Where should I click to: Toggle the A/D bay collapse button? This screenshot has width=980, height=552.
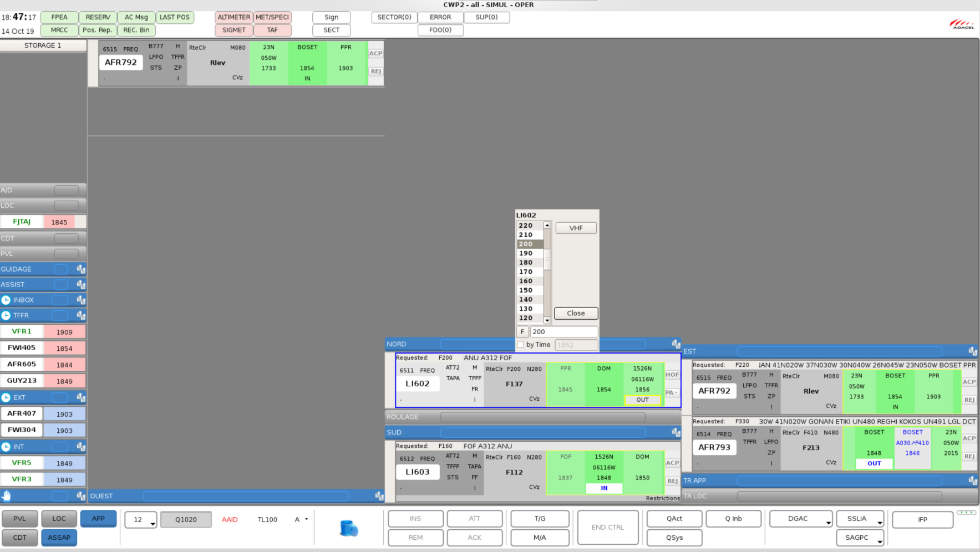67,190
